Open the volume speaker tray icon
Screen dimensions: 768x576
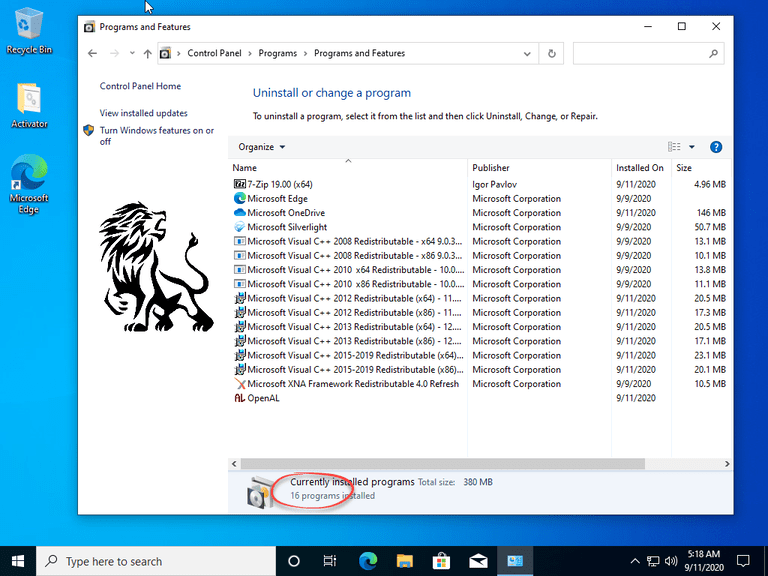coord(671,561)
